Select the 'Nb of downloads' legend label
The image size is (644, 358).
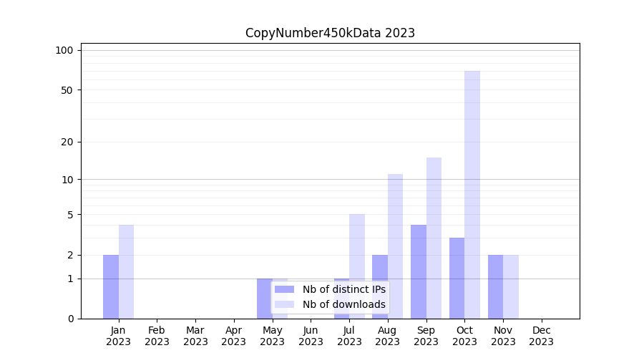pos(343,304)
